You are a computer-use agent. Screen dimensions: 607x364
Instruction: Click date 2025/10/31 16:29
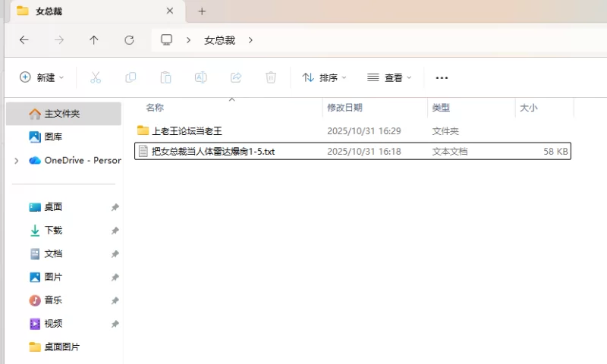(x=364, y=131)
